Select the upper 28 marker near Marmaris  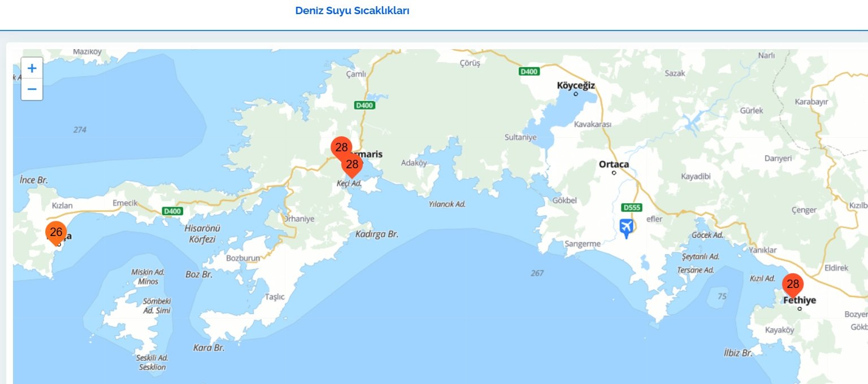(x=341, y=149)
